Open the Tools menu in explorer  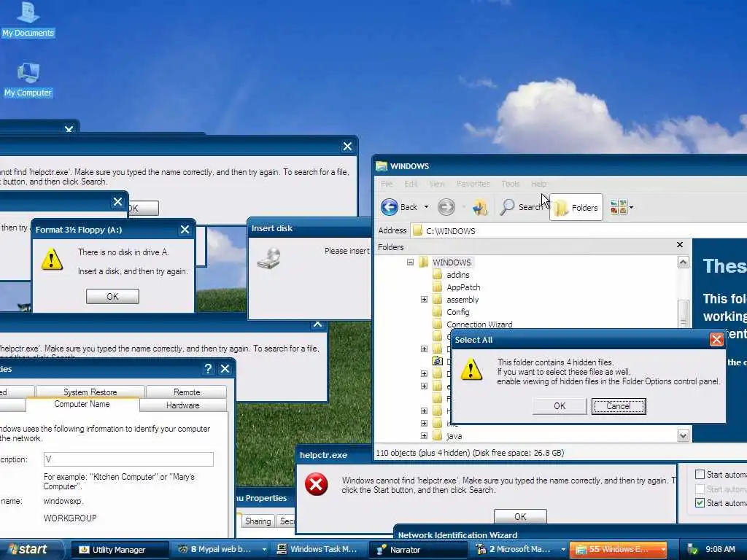[510, 184]
